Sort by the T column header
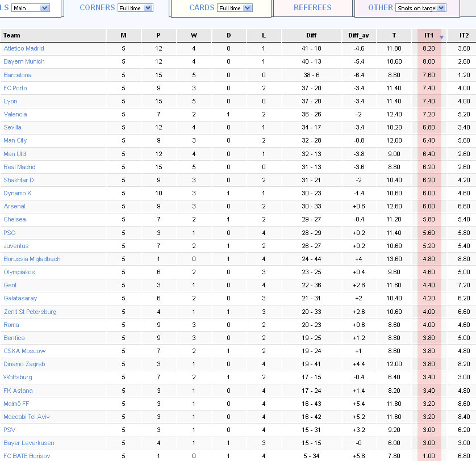The height and width of the screenshot is (461, 476). (394, 35)
